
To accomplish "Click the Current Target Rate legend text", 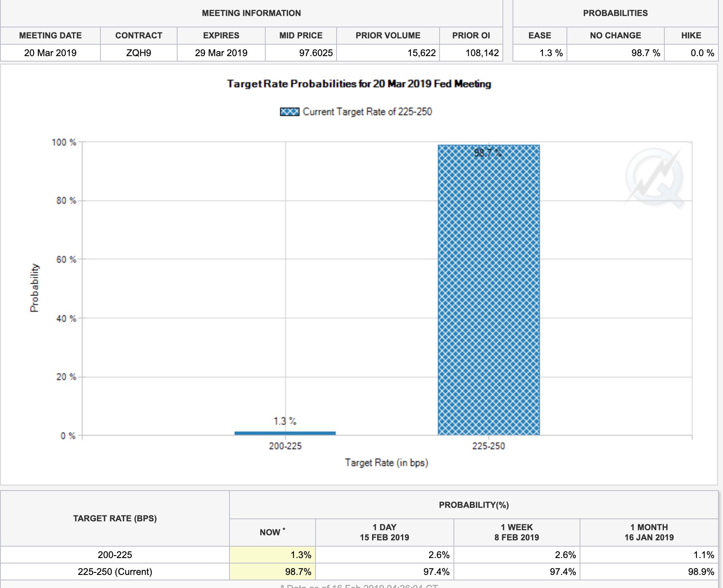I will (x=367, y=112).
